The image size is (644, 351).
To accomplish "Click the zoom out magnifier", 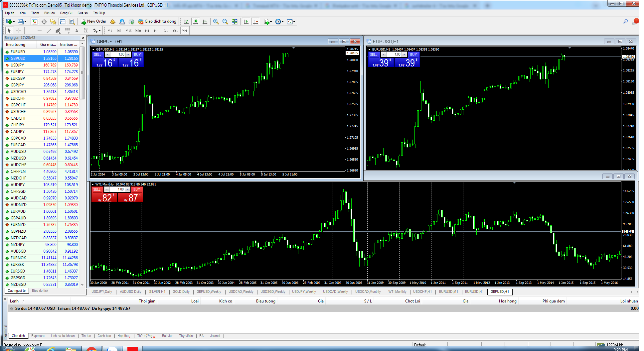I will [x=225, y=22].
